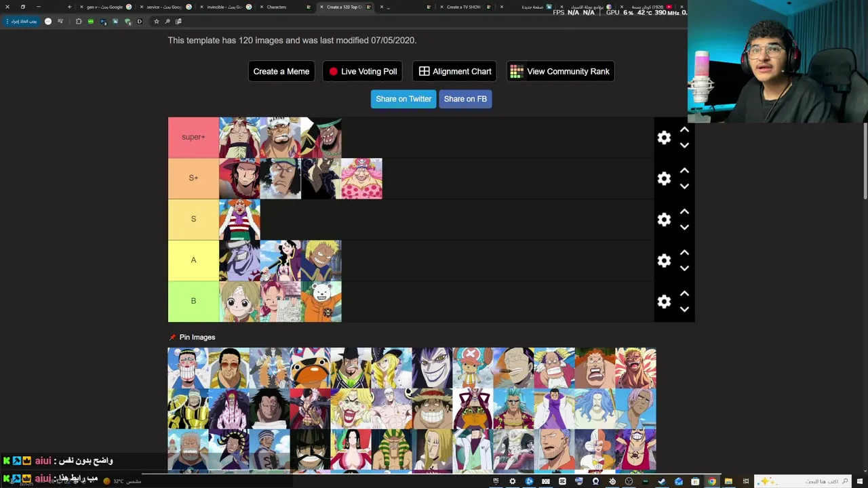Screen dimensions: 868x488
Task: Move super+ row down with the chevron
Action: tap(684, 145)
